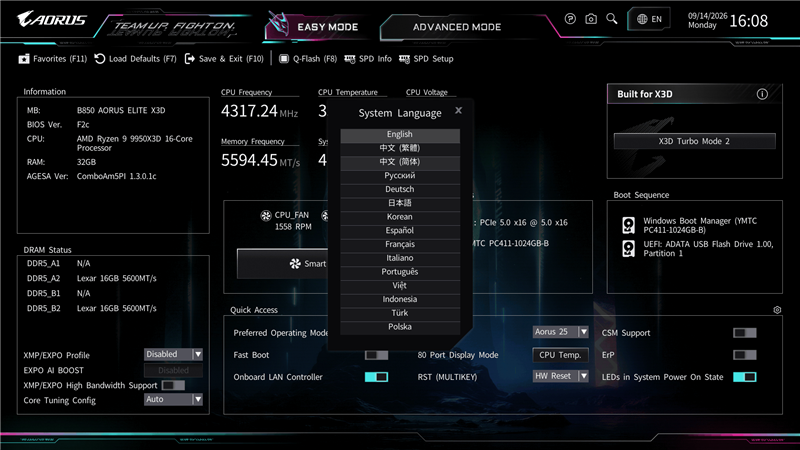Click the 16:08 clock display

(748, 21)
